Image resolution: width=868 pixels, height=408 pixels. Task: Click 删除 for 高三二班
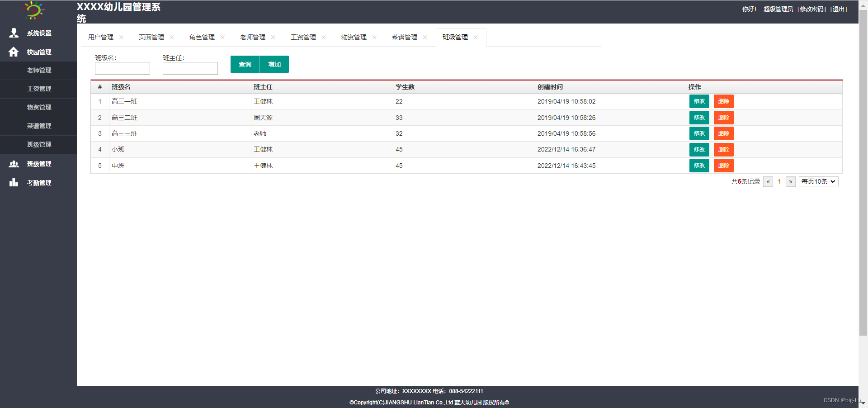724,118
